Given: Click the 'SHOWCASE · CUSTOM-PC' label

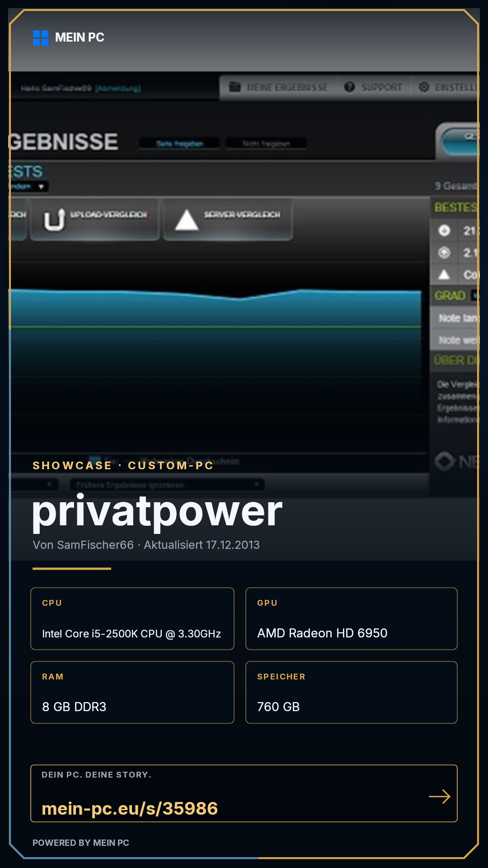Looking at the screenshot, I should [123, 466].
